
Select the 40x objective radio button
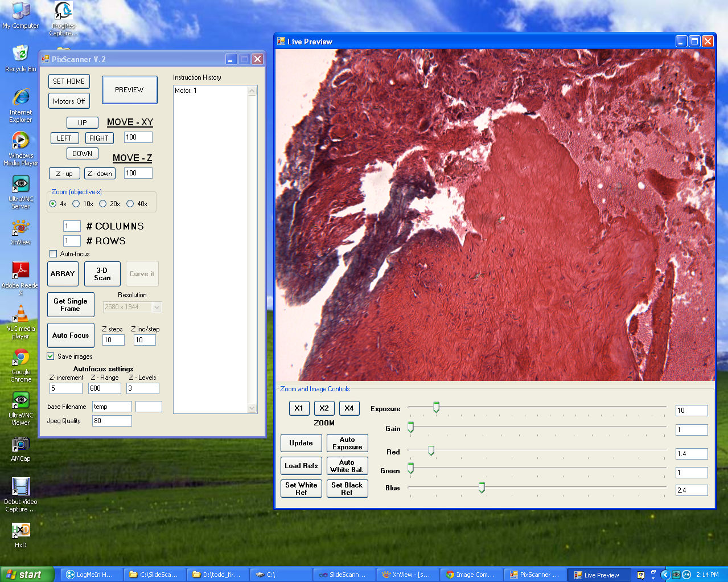[130, 204]
